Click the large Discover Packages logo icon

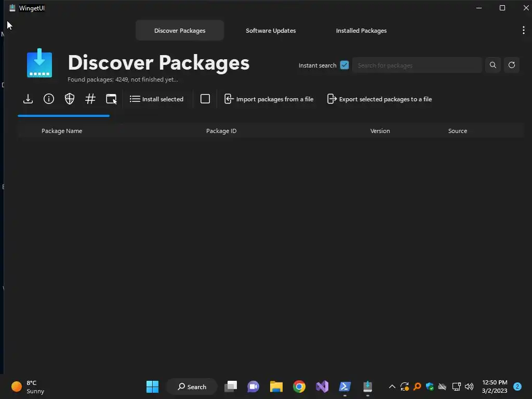tap(39, 63)
